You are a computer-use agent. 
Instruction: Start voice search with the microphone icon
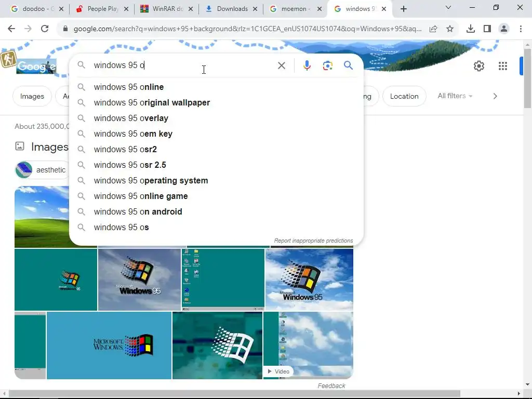pyautogui.click(x=307, y=65)
